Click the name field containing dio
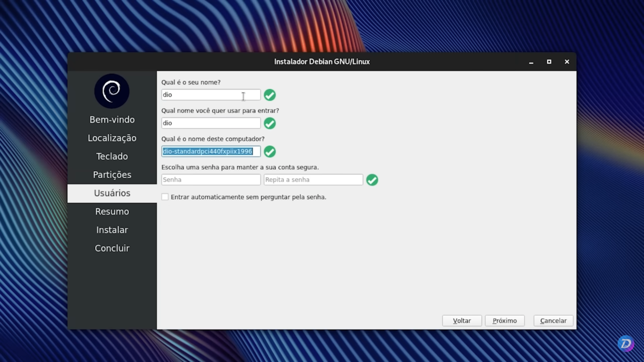 click(210, 95)
